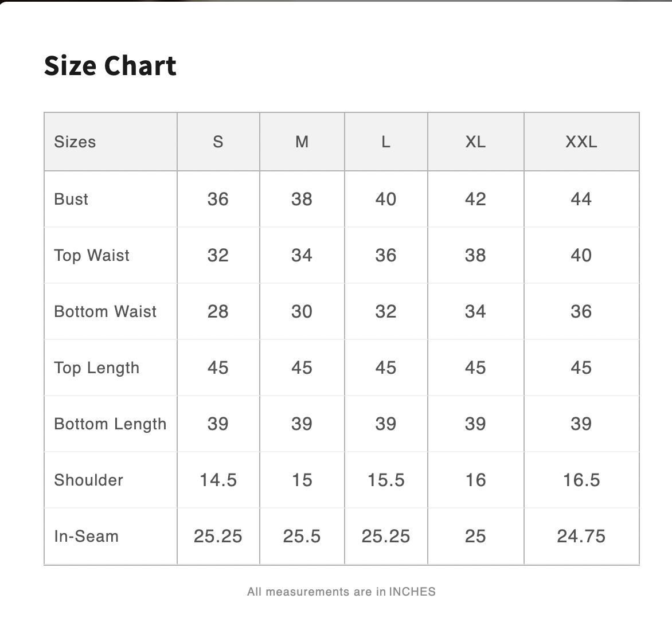Click the XXL size column header

point(581,142)
